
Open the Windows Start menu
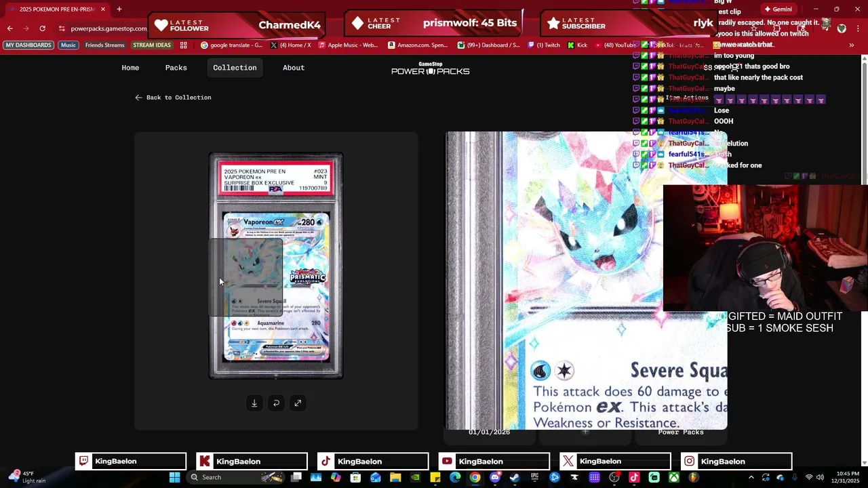pyautogui.click(x=174, y=477)
